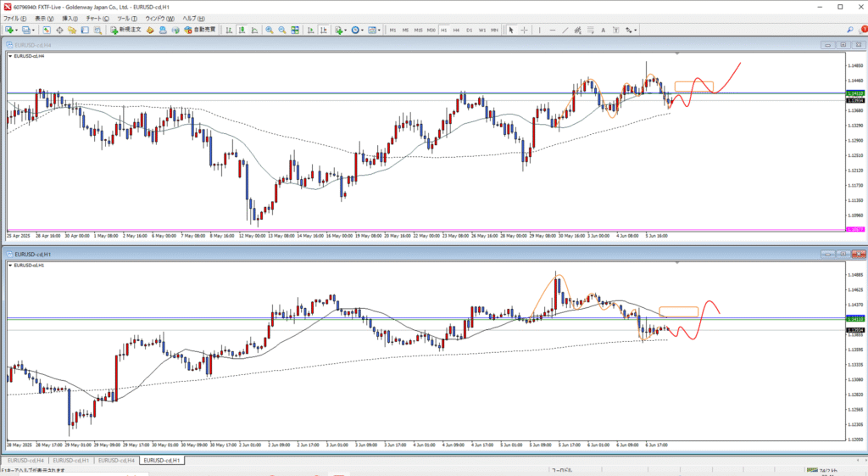This screenshot has height=476, width=868.
Task: Click the 自動売買 auto trading button
Action: pyautogui.click(x=199, y=30)
